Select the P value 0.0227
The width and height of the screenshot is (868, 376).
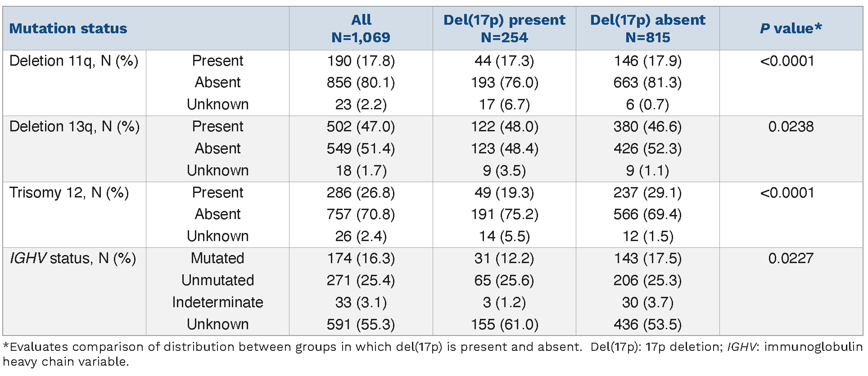pos(791,259)
